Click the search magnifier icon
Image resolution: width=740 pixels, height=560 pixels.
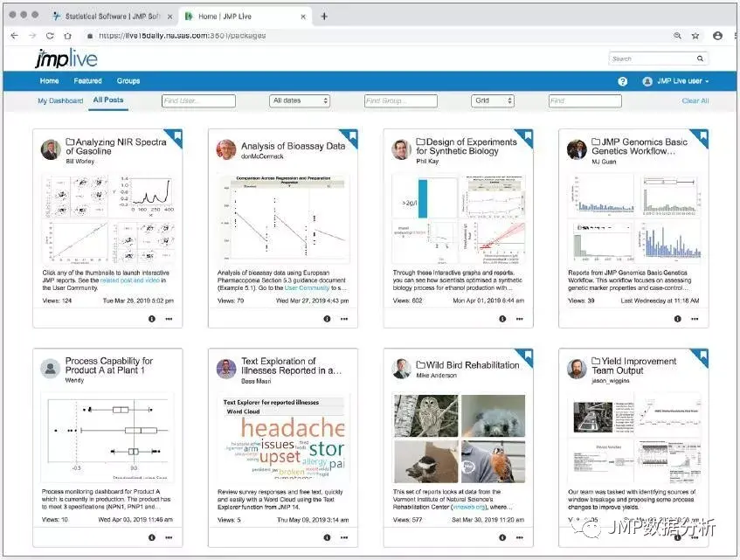(700, 59)
